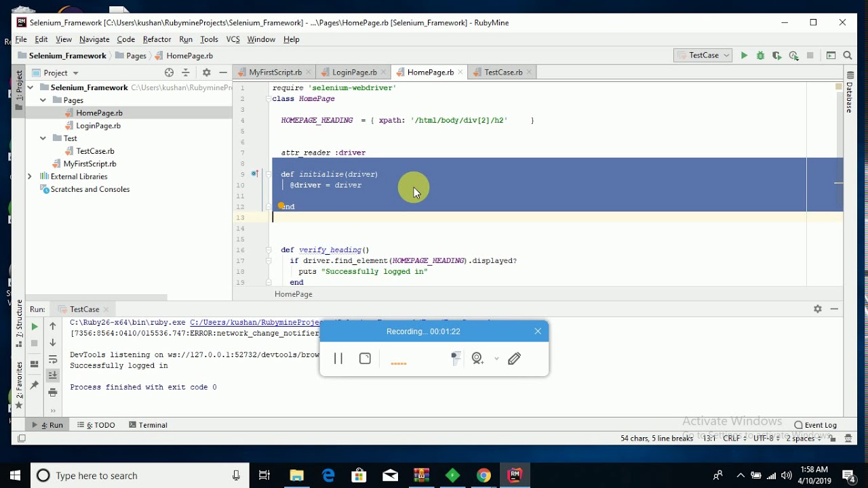Toggle the Project tool window side tab
The height and width of the screenshot is (488, 868).
(19, 90)
